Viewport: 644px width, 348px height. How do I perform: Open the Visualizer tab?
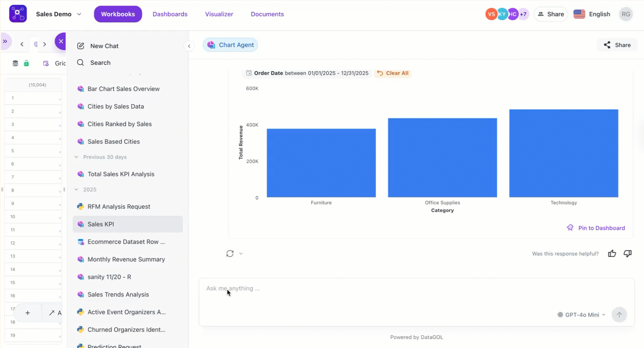click(x=219, y=14)
